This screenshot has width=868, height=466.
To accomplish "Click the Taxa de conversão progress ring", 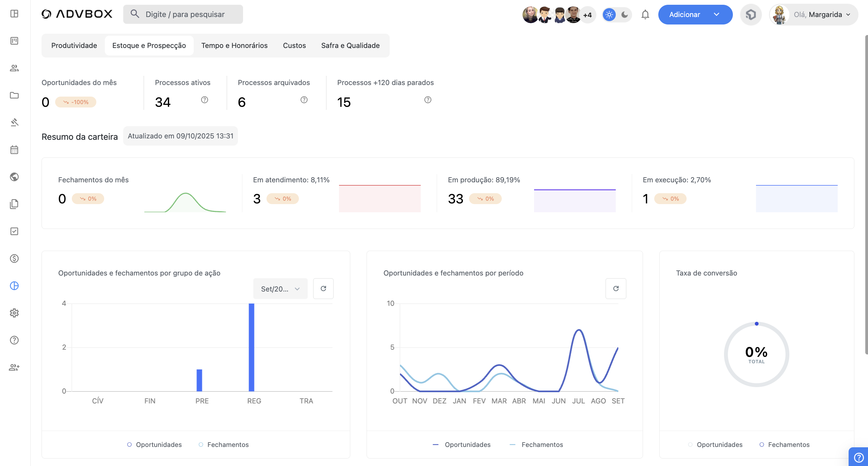I will pos(756,354).
